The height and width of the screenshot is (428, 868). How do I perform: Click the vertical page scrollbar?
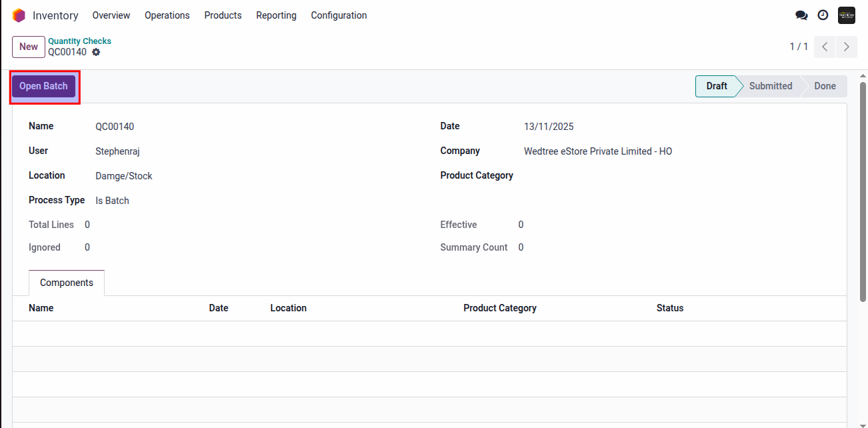(863, 193)
